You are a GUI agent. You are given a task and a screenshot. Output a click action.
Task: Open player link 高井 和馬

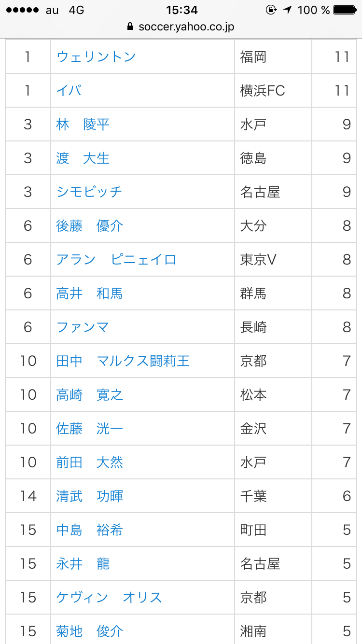(90, 294)
